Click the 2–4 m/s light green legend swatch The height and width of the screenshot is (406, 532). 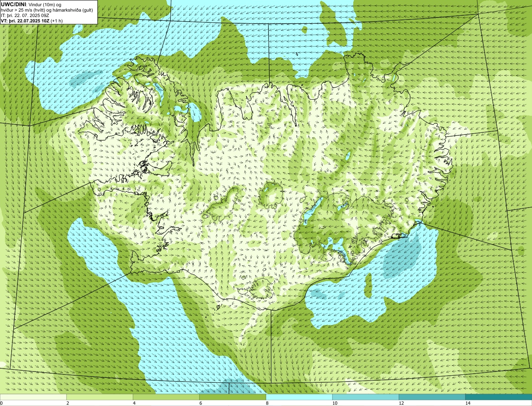(x=100, y=397)
